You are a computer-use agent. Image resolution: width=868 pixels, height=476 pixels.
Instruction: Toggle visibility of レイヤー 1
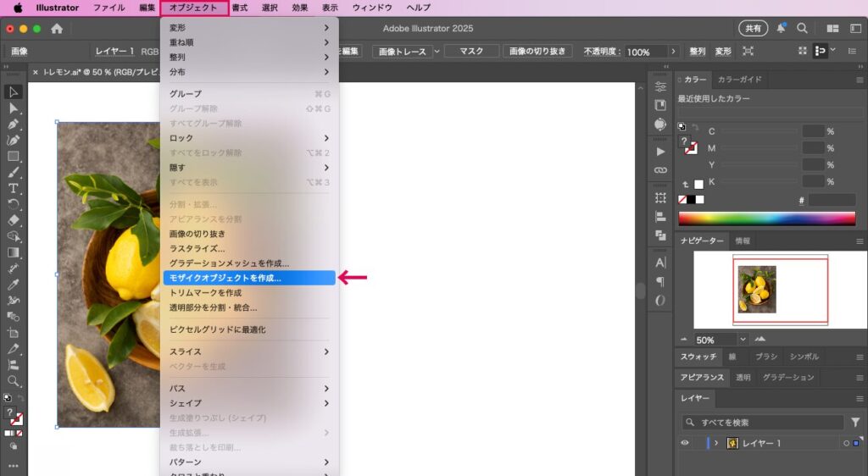pos(685,443)
